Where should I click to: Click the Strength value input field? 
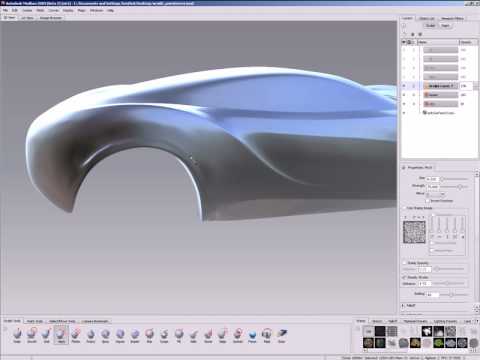coord(432,187)
